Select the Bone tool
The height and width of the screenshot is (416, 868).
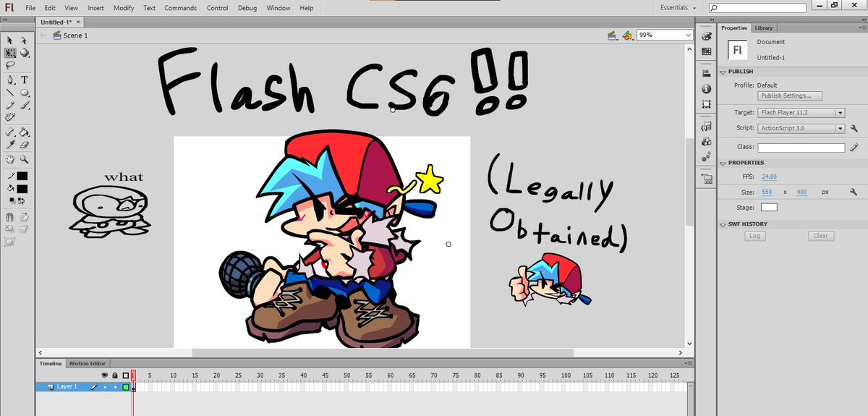pos(10,132)
